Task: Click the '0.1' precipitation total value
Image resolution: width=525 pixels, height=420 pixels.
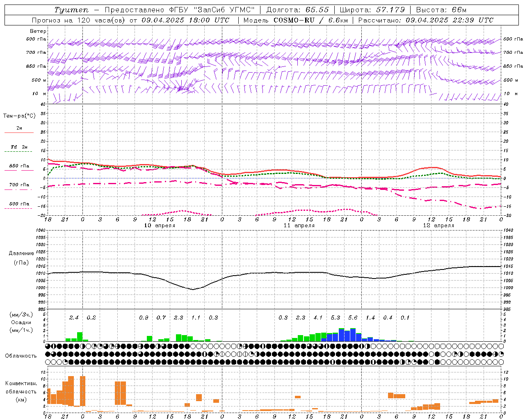Action: pos(405,317)
